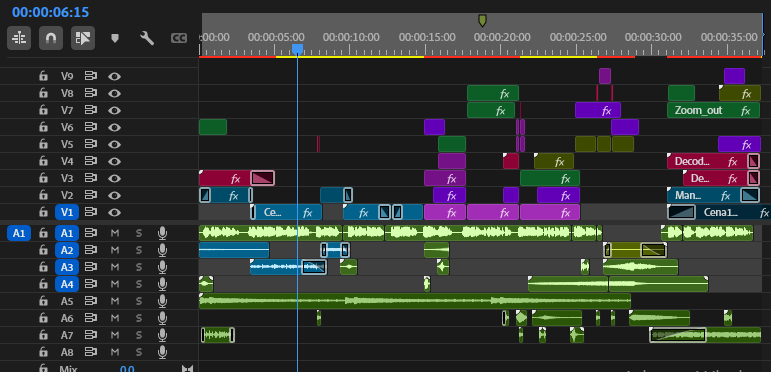
Task: Toggle sync lock on V3 track
Action: pos(90,178)
